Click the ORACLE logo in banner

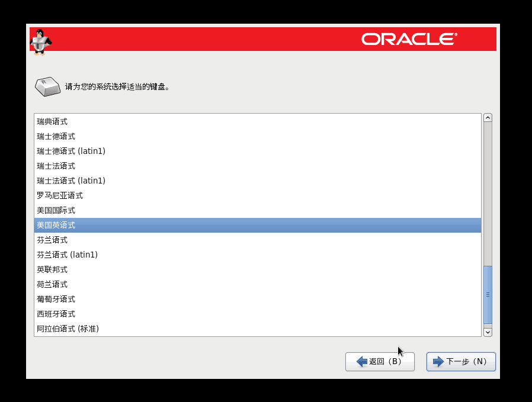pyautogui.click(x=409, y=39)
